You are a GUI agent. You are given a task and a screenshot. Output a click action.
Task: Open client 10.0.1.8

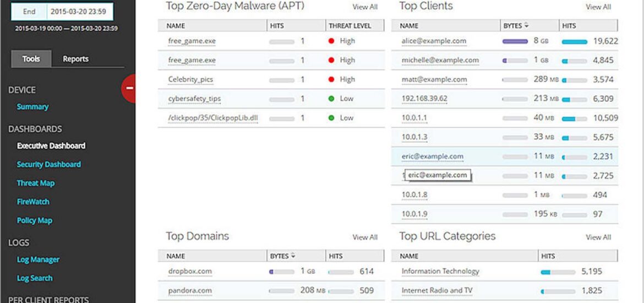coord(414,195)
